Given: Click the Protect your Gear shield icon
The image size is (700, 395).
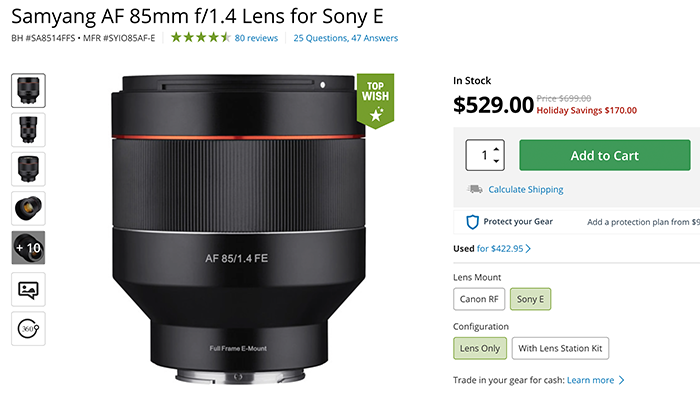Looking at the screenshot, I should click(472, 222).
